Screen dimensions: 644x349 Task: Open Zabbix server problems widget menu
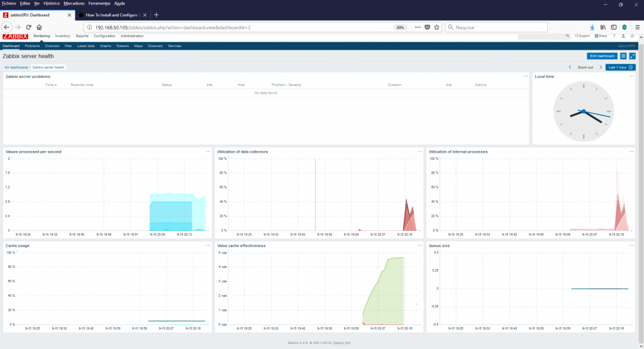click(x=526, y=76)
